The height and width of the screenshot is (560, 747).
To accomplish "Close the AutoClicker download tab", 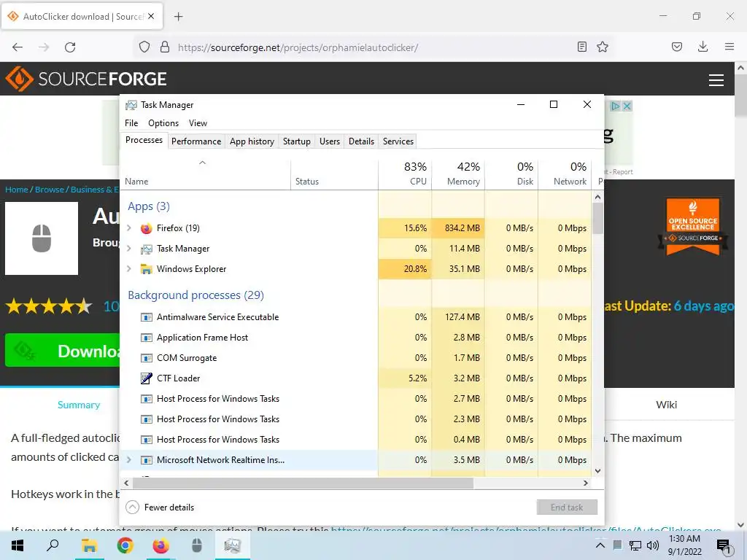I will click(151, 16).
